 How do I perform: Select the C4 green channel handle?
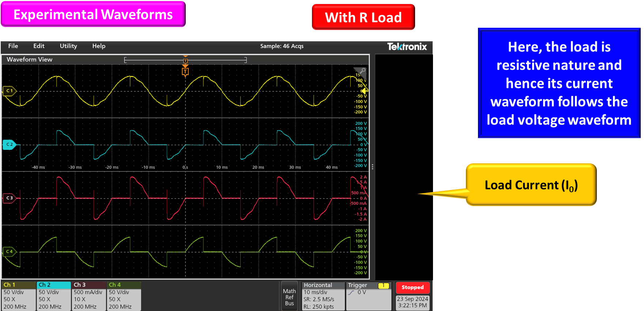pyautogui.click(x=9, y=251)
